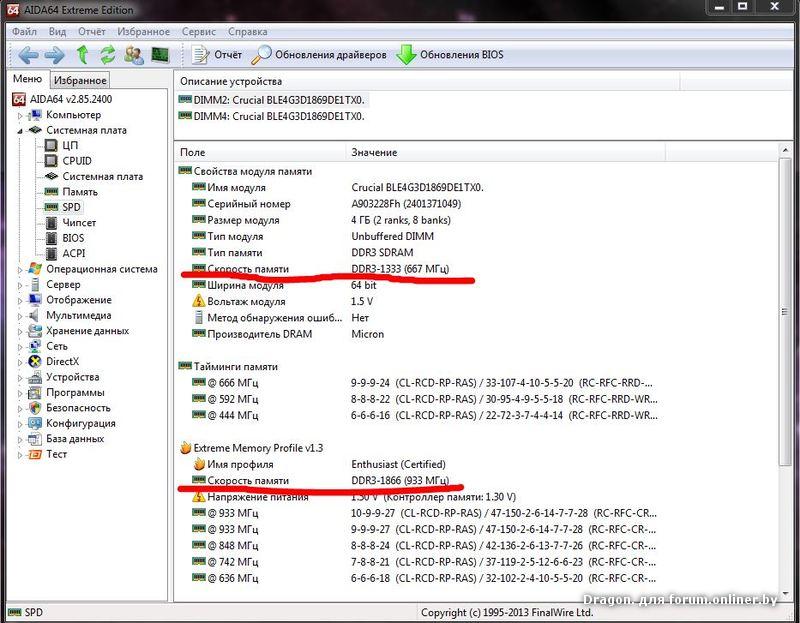
Task: Expand the Операционная система node
Action: (x=19, y=269)
